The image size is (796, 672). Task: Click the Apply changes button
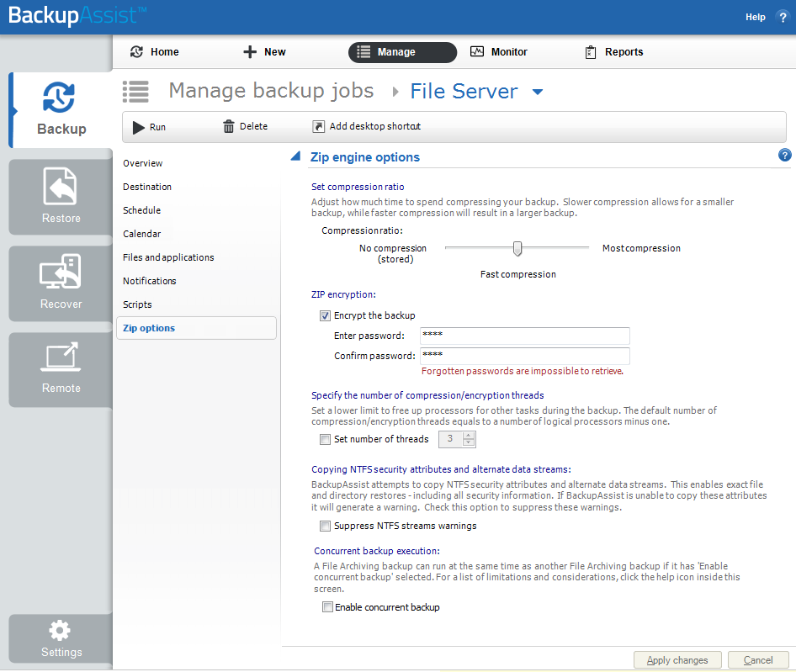[677, 660]
